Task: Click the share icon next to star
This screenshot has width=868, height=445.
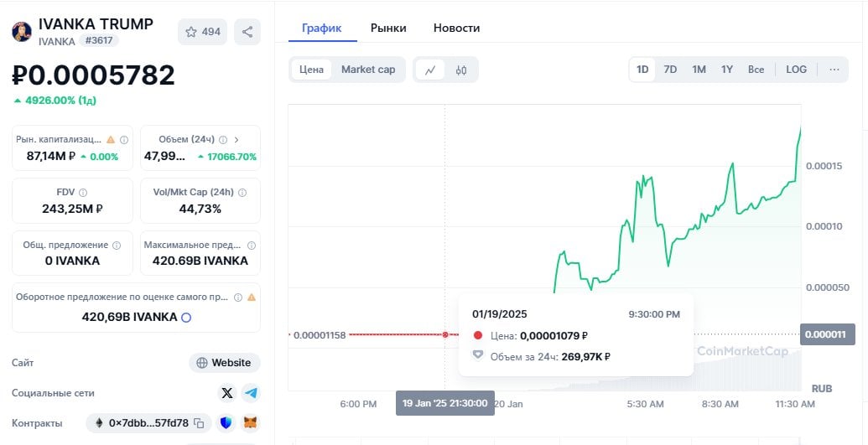Action: (x=247, y=32)
